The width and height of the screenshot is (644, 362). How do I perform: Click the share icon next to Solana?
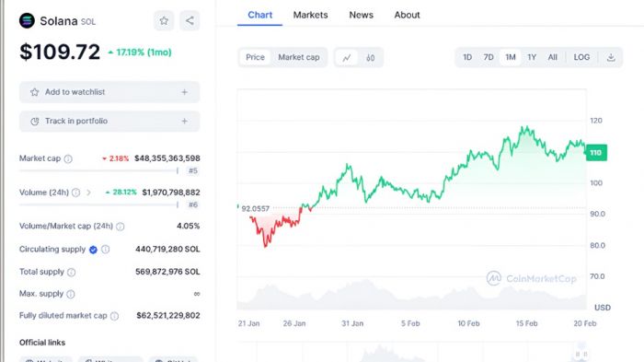click(190, 20)
